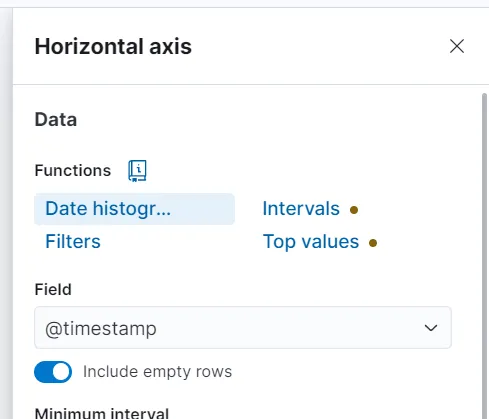Screen dimensions: 489x419
Task: Click the Functions label text
Action: (73, 171)
